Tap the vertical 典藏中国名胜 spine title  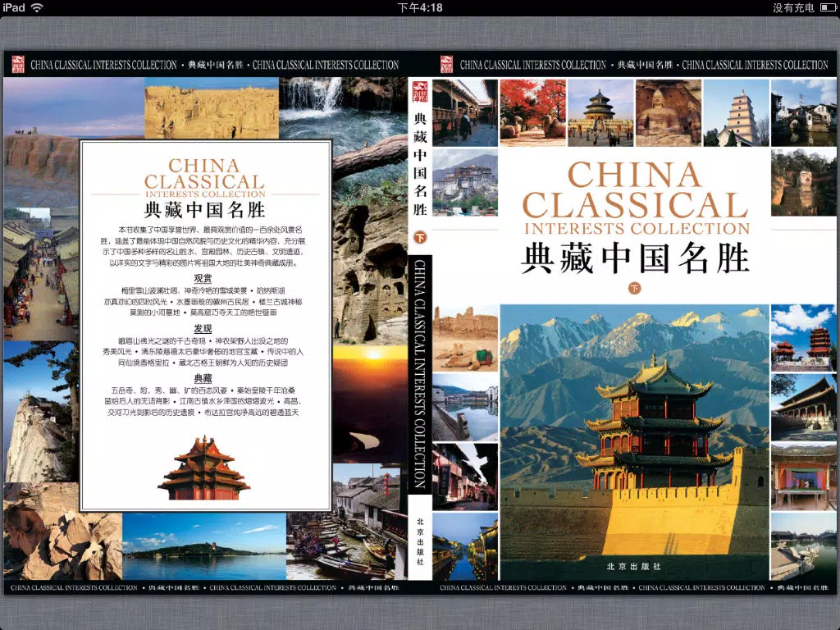pos(420,164)
